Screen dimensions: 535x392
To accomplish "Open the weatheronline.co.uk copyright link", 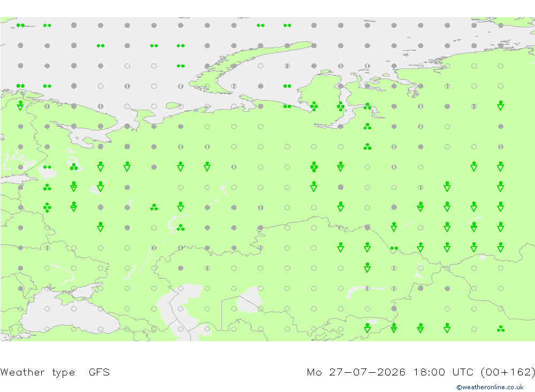I will (490, 387).
